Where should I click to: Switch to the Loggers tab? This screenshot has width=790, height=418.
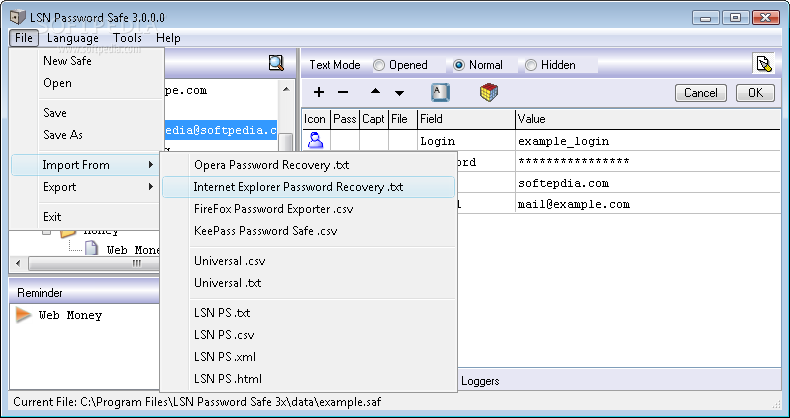coord(480,381)
